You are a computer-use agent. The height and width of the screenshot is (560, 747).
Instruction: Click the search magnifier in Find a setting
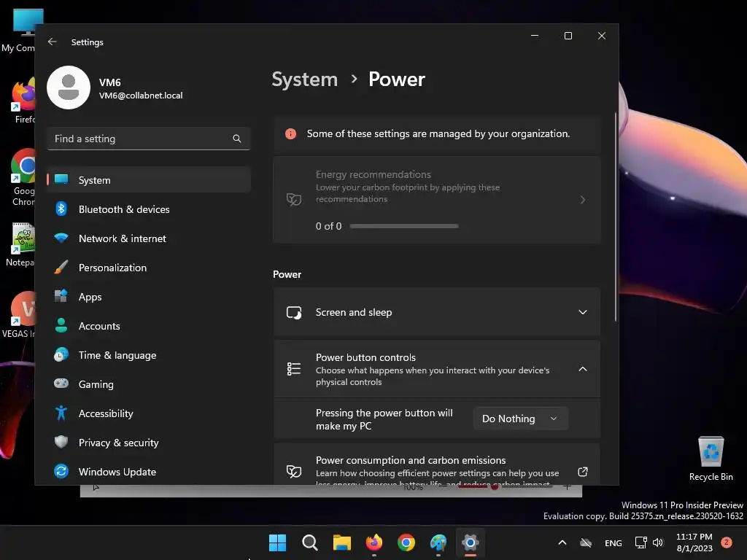click(237, 139)
